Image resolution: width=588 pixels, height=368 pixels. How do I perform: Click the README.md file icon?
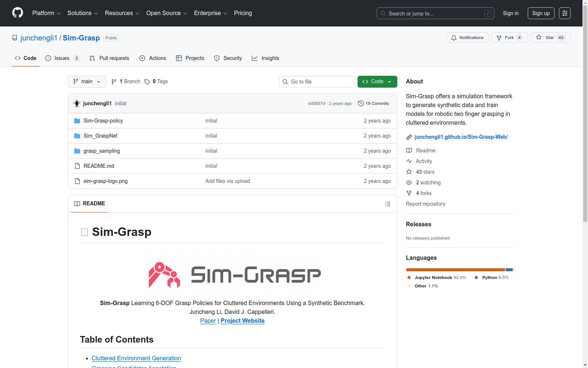(77, 166)
